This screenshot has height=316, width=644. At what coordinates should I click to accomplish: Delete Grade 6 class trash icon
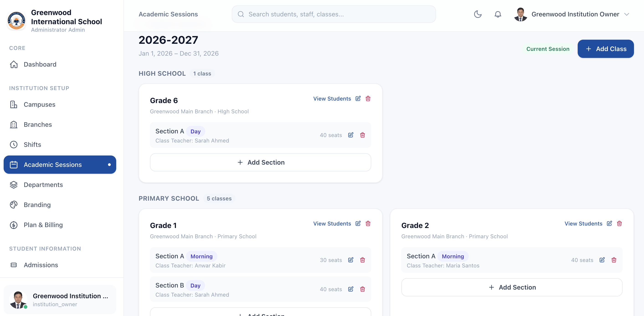[x=368, y=98]
